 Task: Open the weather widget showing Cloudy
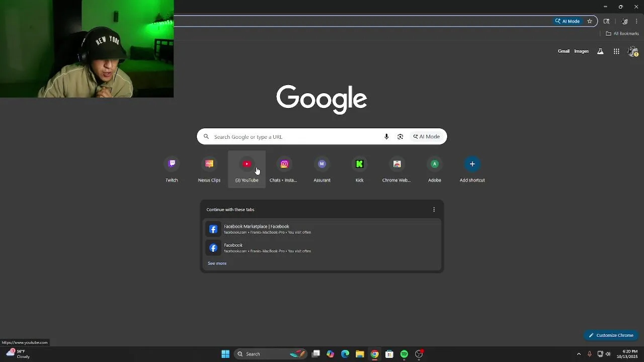(x=18, y=354)
